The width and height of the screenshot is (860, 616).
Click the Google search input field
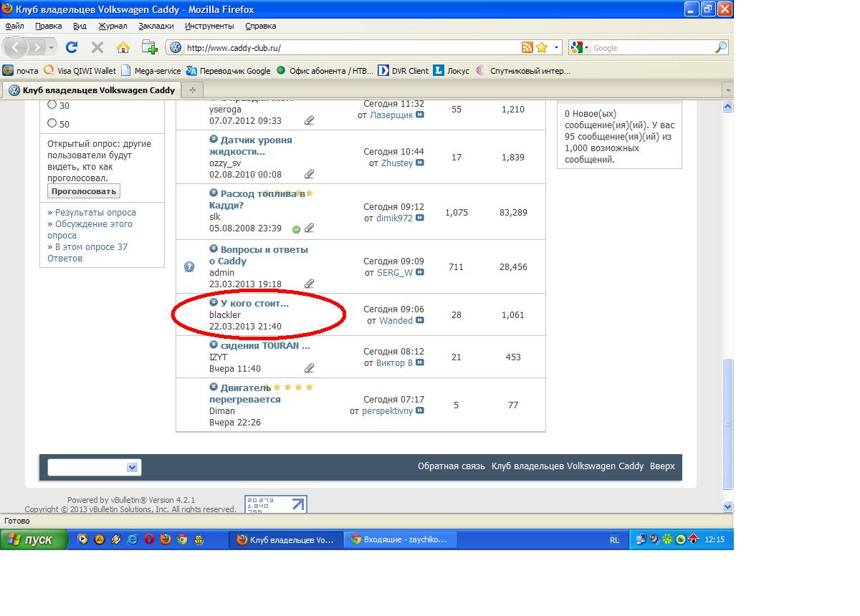coord(652,48)
